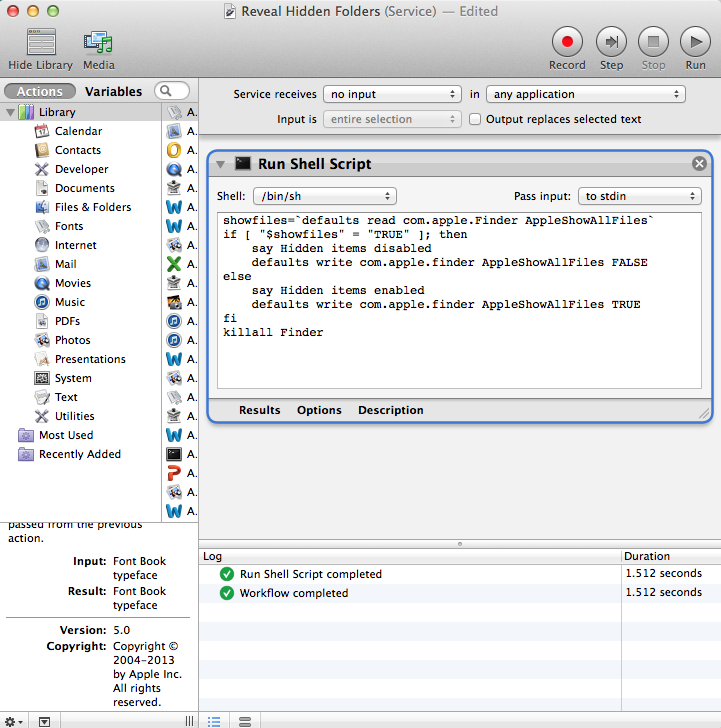Select the Utilities category
721x728 pixels.
coord(74,417)
